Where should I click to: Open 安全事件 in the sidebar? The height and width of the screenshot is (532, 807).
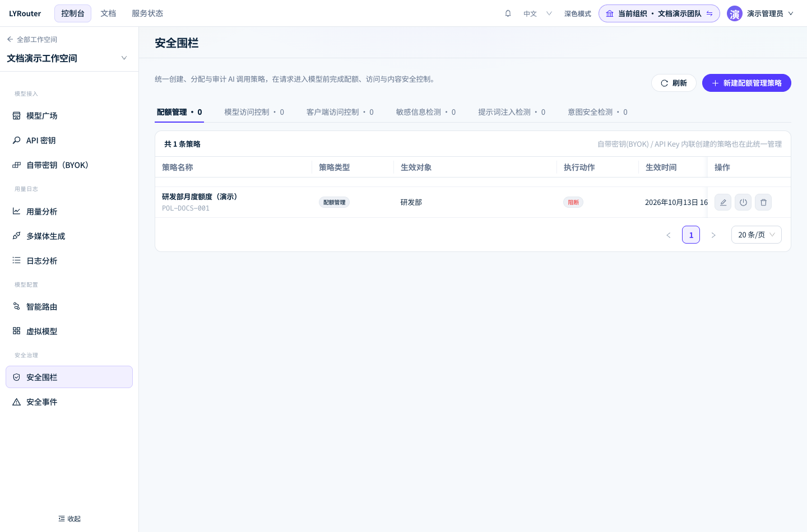(69, 402)
